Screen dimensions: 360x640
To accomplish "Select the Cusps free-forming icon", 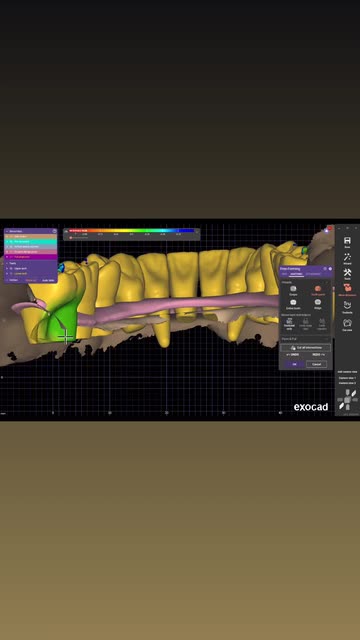I will pos(293,289).
